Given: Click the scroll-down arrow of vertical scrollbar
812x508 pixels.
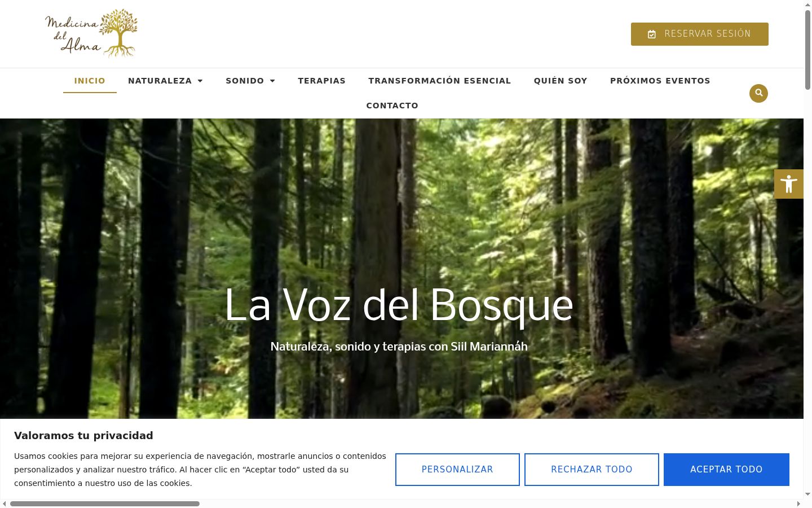Looking at the screenshot, I should (x=807, y=494).
